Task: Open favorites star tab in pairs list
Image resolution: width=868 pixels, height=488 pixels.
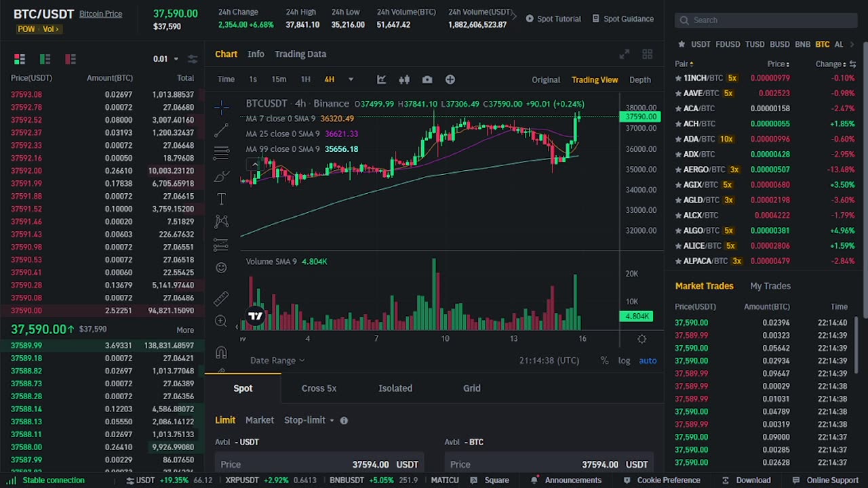Action: tap(682, 44)
